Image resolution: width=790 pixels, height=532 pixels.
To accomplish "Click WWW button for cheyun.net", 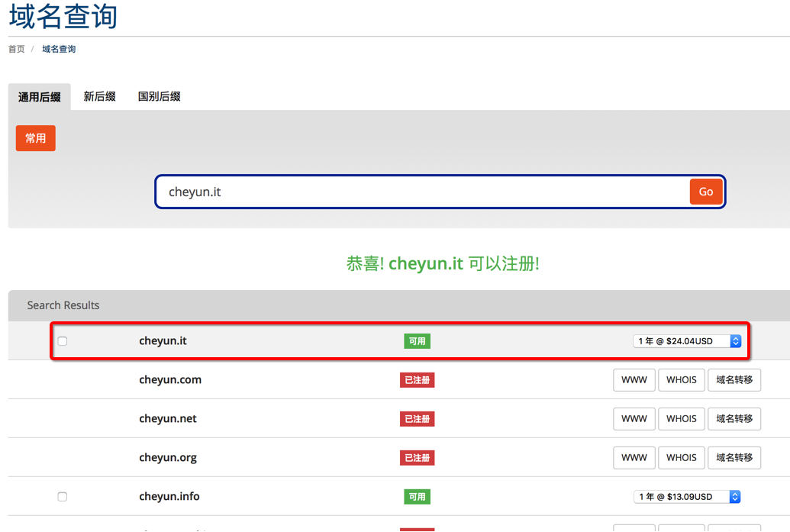I will pyautogui.click(x=634, y=419).
